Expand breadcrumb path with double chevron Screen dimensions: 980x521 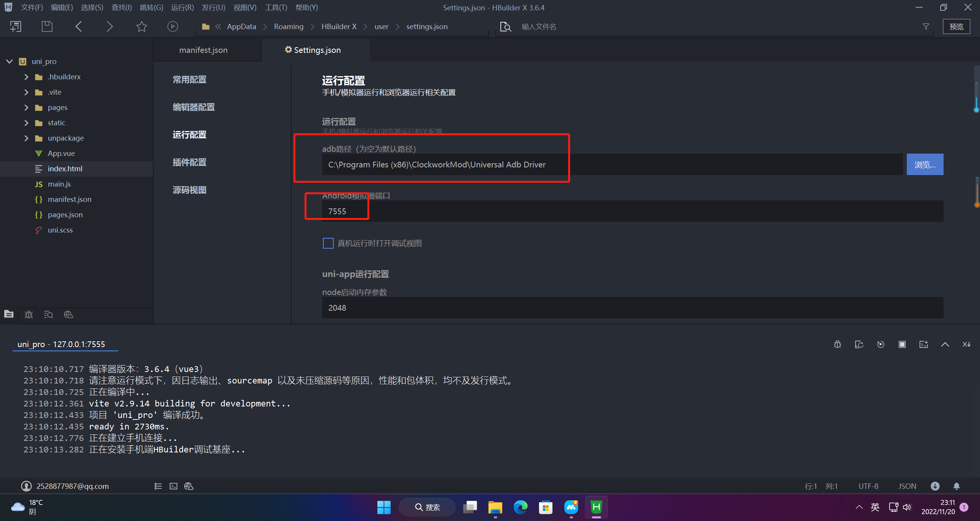point(218,26)
